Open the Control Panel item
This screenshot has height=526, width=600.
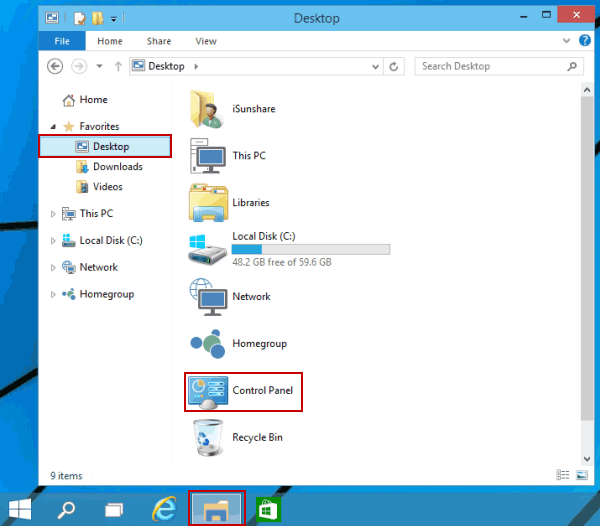point(243,391)
